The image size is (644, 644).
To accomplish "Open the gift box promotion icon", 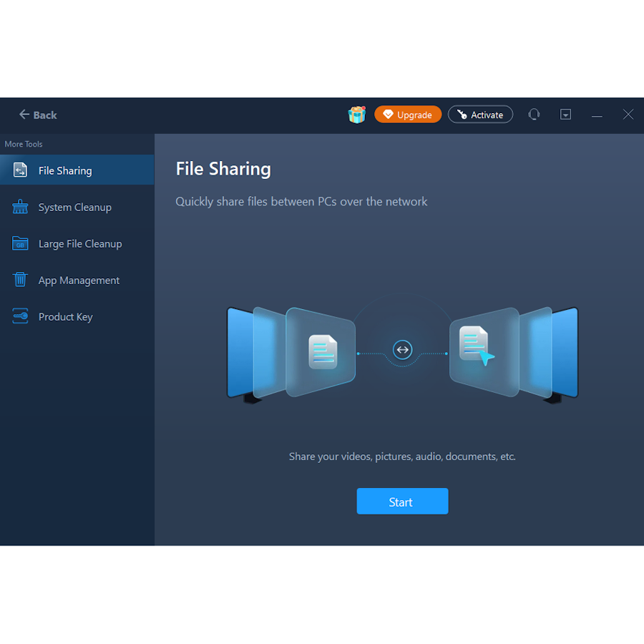I will tap(356, 114).
